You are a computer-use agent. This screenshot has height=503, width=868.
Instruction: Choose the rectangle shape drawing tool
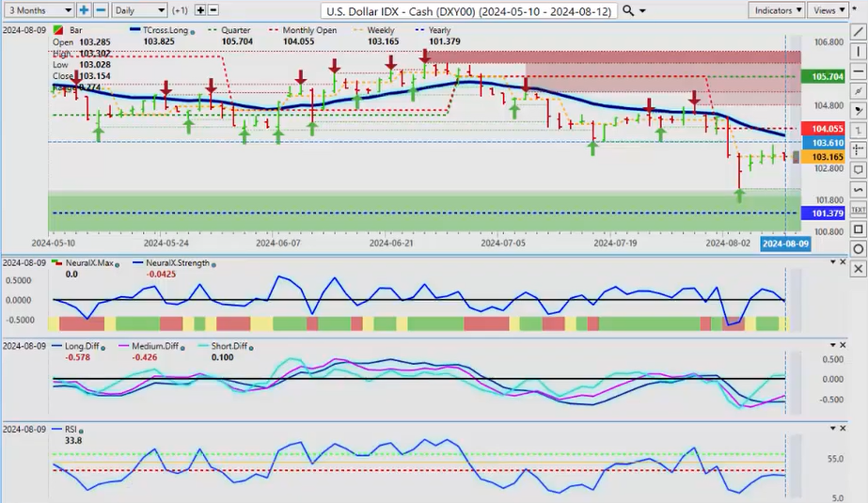(858, 229)
